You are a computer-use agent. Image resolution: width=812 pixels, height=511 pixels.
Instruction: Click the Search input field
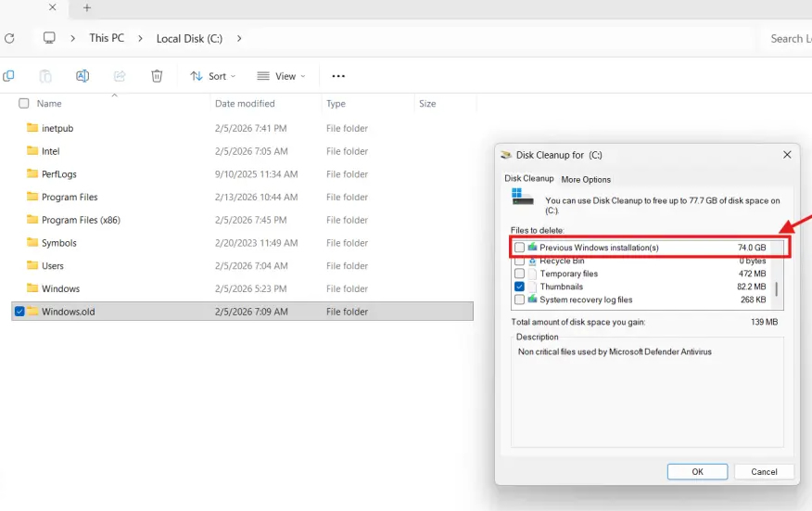coord(786,38)
